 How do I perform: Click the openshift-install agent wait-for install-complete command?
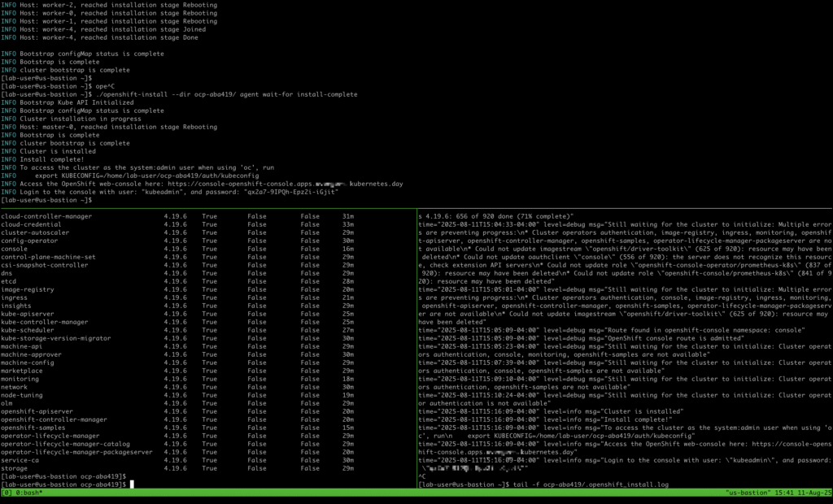click(226, 94)
